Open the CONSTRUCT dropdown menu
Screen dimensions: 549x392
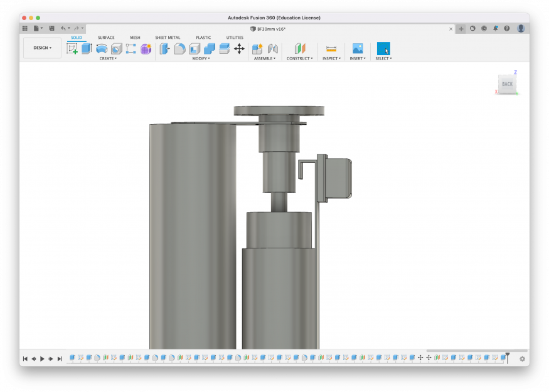tap(299, 58)
